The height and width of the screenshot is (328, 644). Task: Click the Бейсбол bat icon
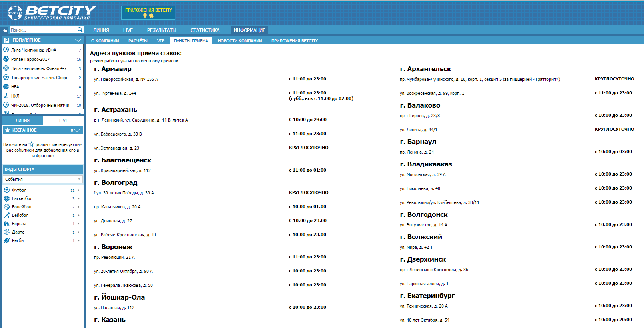click(7, 215)
